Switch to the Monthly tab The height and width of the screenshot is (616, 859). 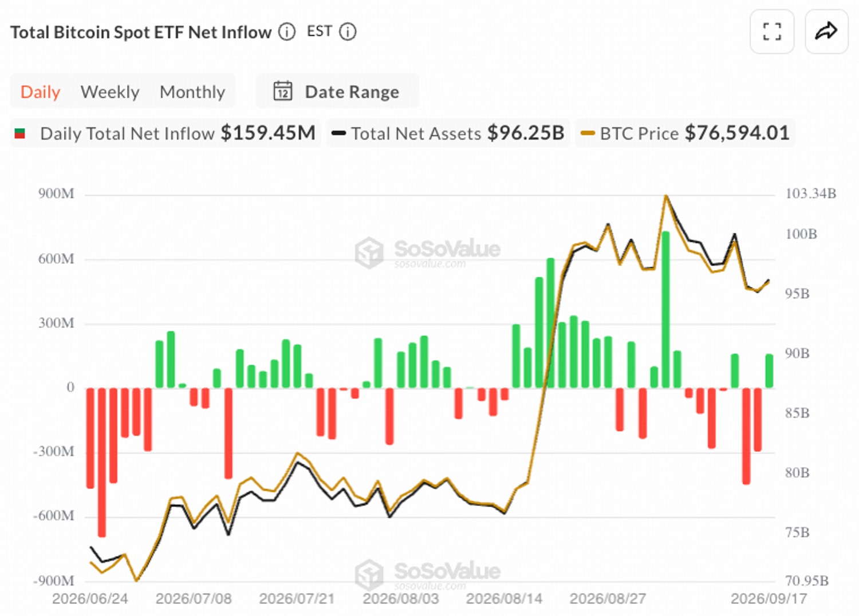click(192, 92)
